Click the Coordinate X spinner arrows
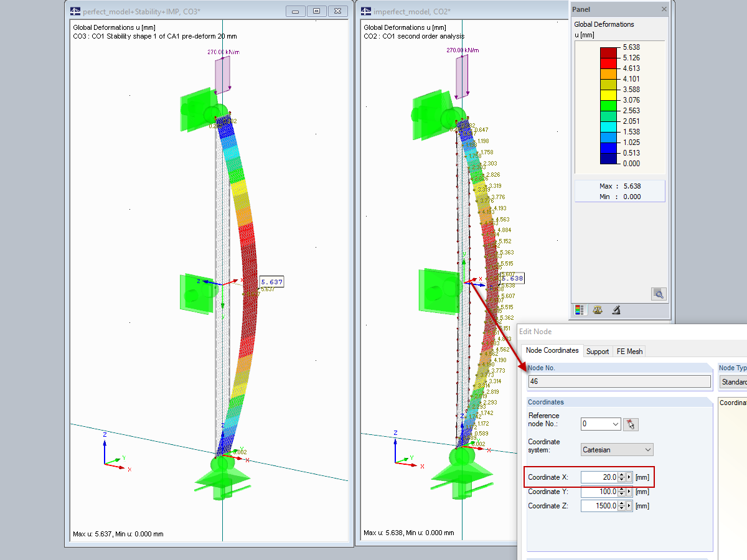 click(x=621, y=477)
